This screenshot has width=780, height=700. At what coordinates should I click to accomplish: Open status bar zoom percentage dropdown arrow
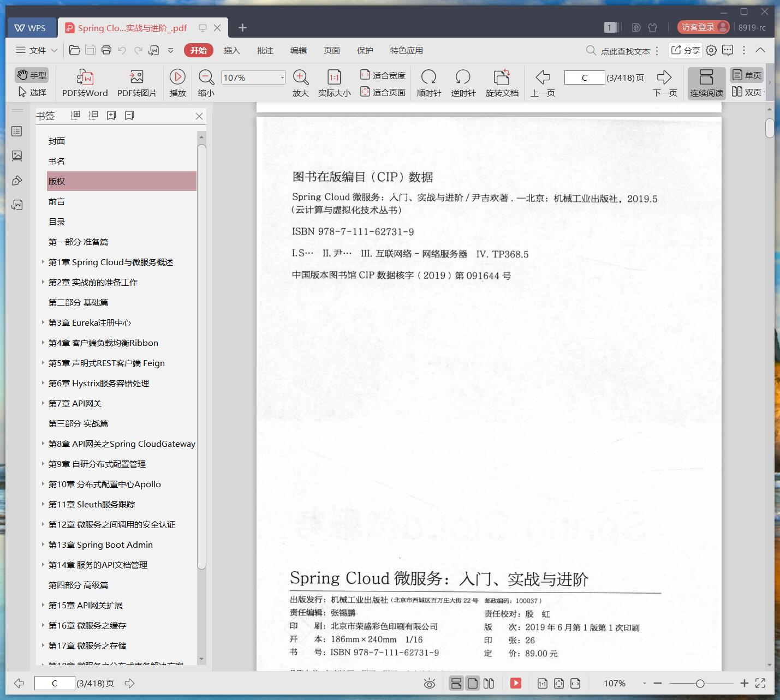click(644, 683)
